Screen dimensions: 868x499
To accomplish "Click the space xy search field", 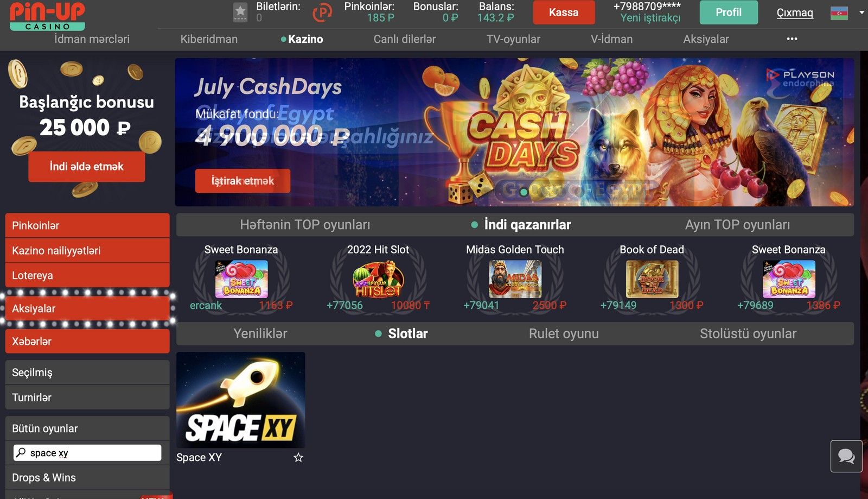I will (87, 453).
